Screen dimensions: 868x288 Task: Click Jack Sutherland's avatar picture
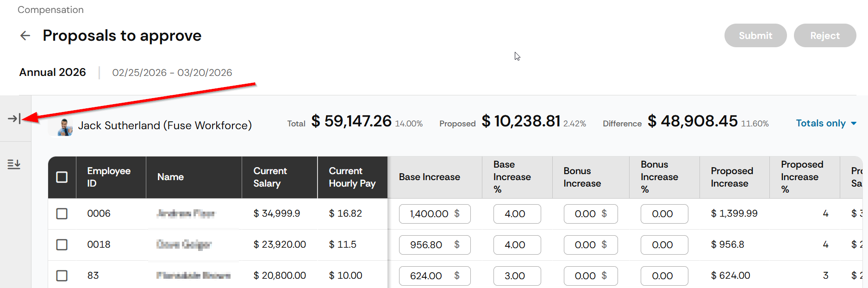(65, 127)
